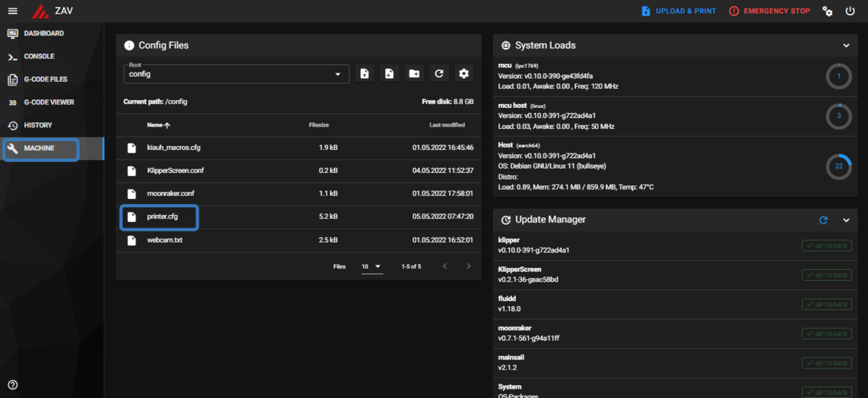868x398 pixels.
Task: Click the Free disk 8.8 GB text
Action: [x=448, y=102]
